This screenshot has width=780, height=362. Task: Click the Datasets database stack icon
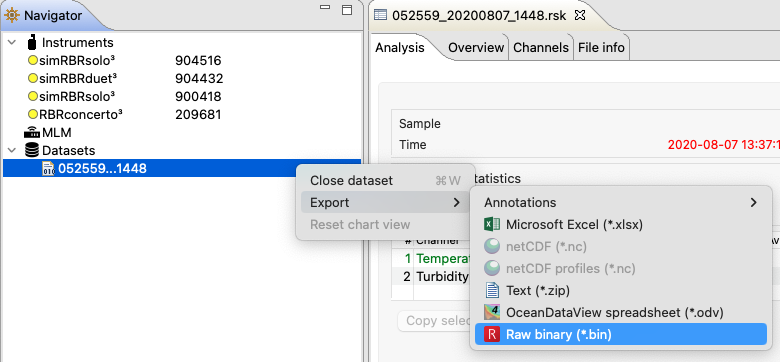click(32, 150)
